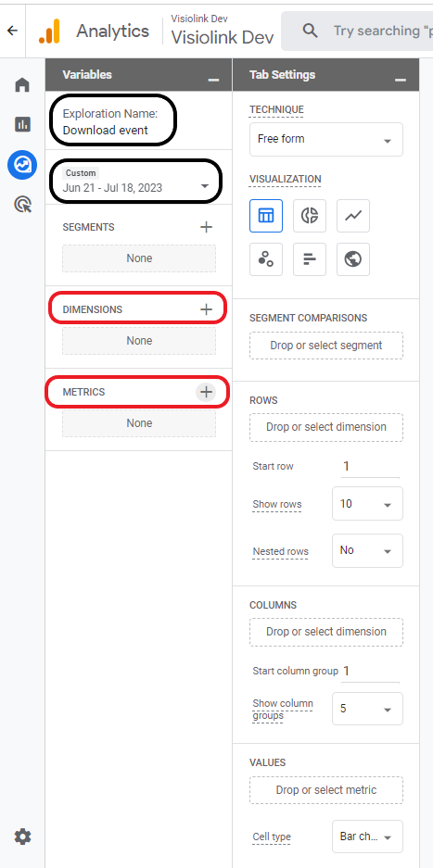Choose the geo map visualization icon
Screen dimensions: 433x868
(x=353, y=259)
